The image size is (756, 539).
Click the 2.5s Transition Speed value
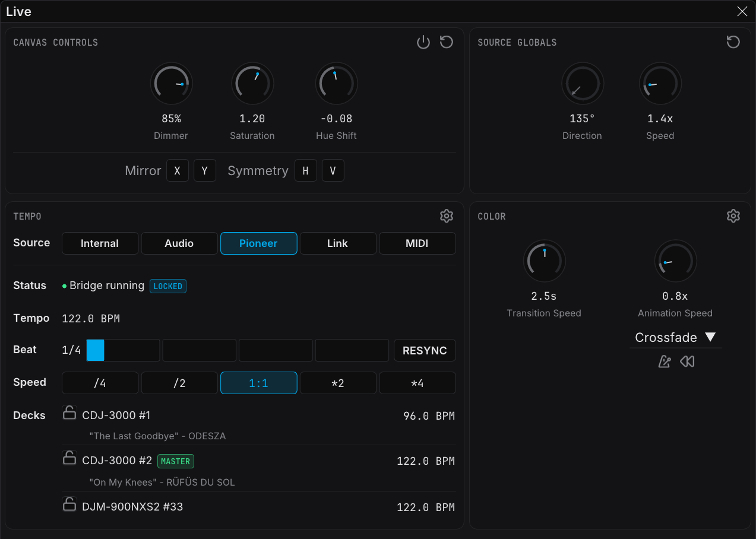[544, 296]
